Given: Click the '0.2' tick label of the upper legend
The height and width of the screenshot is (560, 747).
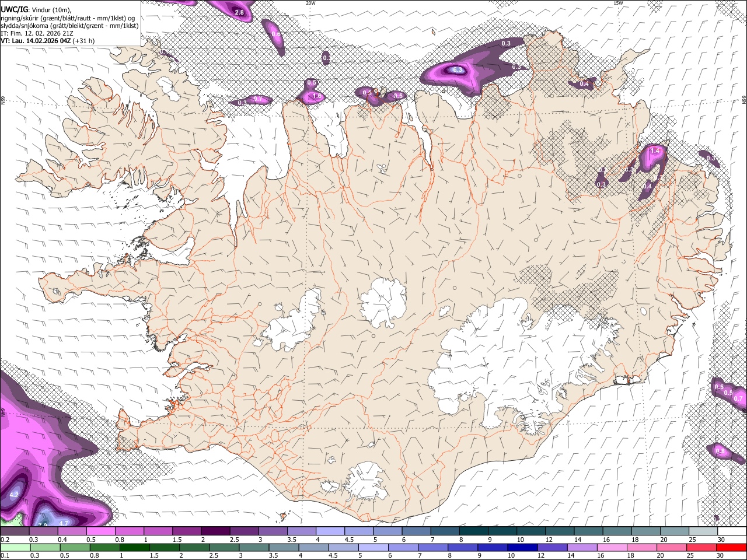Looking at the screenshot, I should tap(5, 540).
